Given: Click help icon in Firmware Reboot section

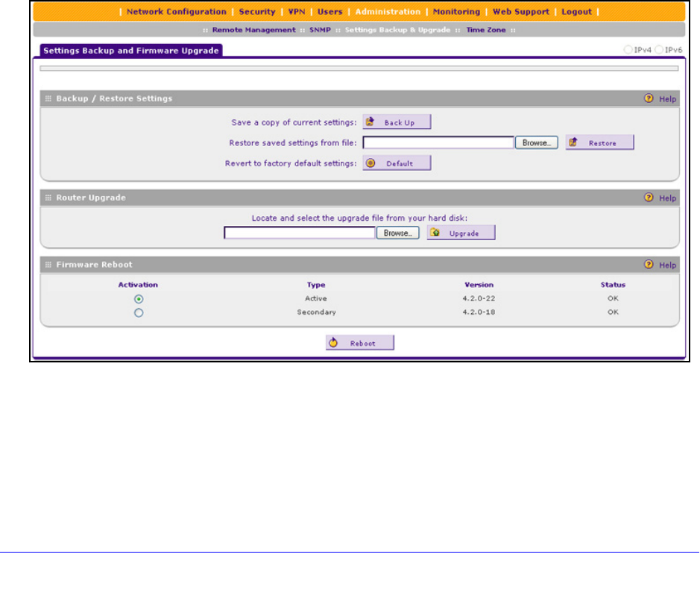Looking at the screenshot, I should (649, 264).
